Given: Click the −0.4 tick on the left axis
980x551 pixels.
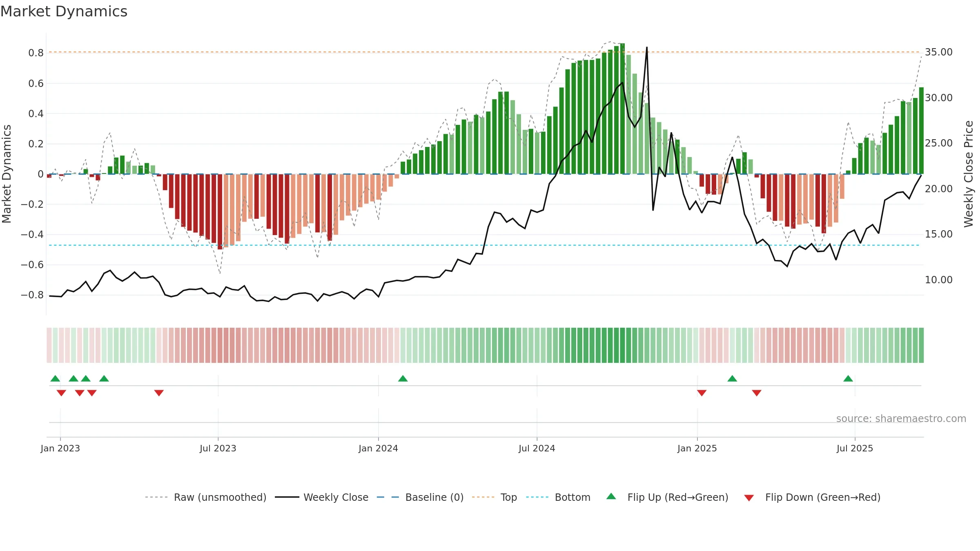Looking at the screenshot, I should (32, 234).
